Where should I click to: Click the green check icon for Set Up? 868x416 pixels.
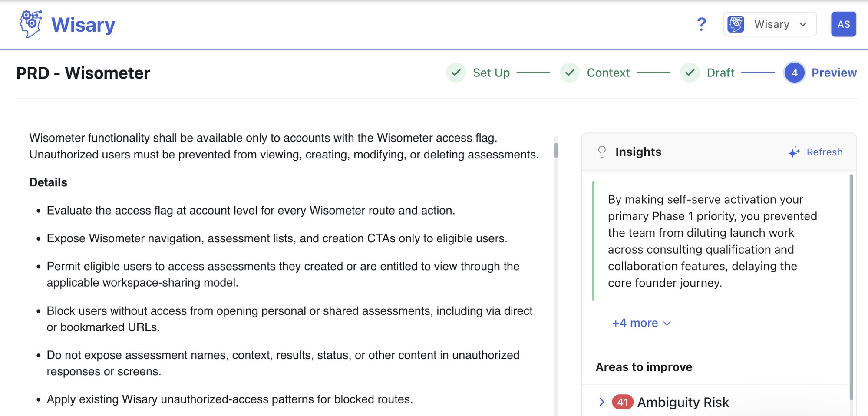click(x=456, y=73)
